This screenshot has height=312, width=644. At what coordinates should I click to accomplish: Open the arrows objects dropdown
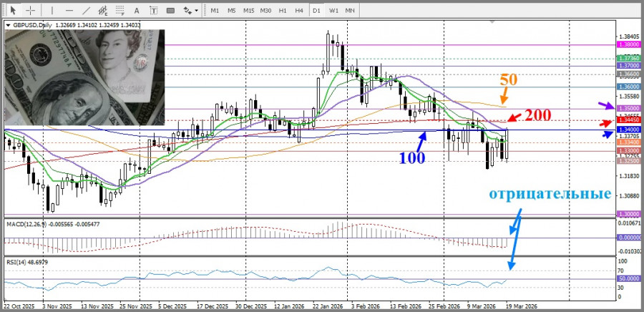point(190,11)
